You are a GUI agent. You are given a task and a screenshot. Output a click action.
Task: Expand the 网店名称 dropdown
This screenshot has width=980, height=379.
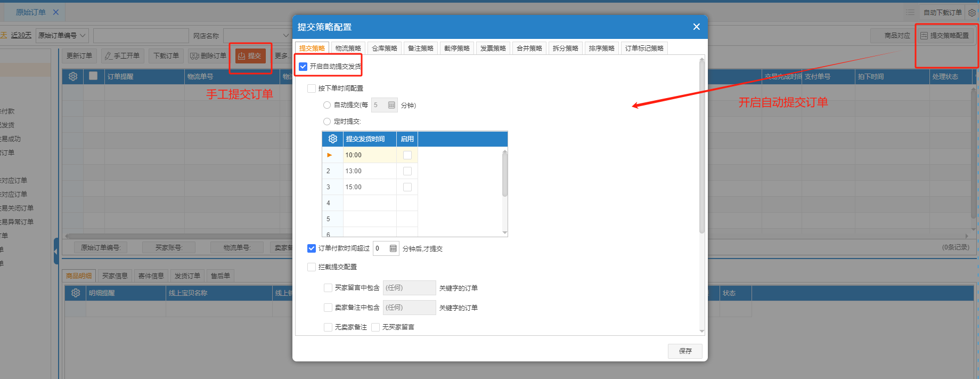pos(285,36)
